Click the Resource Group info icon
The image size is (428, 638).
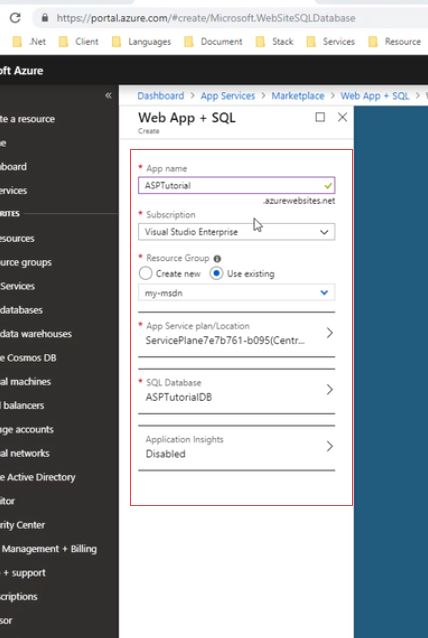point(217,258)
